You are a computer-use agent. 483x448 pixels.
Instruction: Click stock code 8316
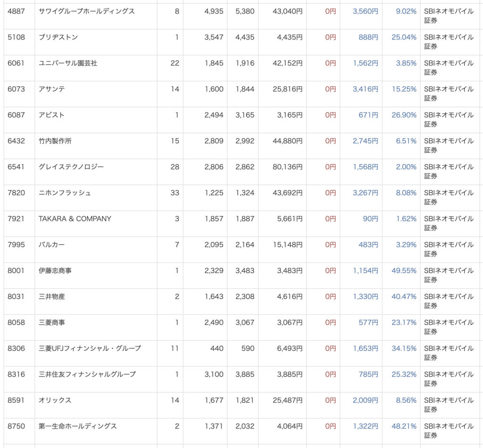[x=16, y=374]
